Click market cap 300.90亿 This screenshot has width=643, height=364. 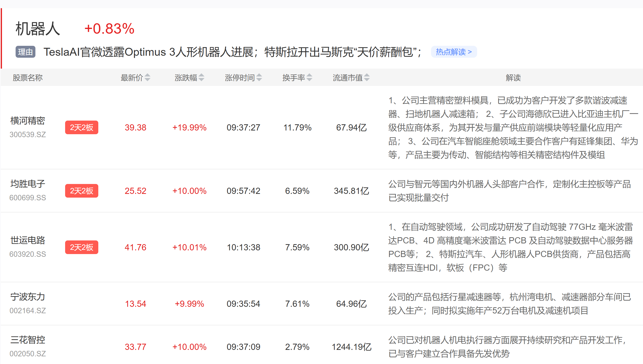point(351,247)
